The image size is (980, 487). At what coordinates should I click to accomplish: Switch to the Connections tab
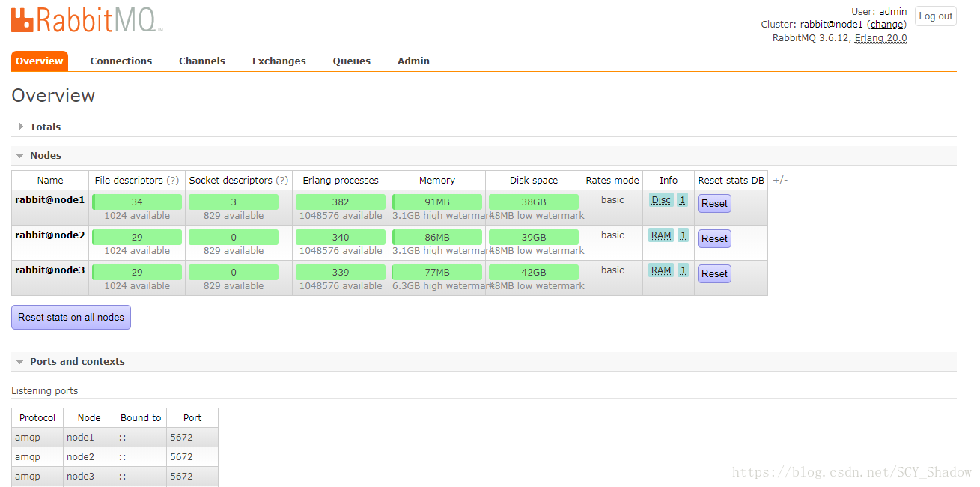coord(121,61)
